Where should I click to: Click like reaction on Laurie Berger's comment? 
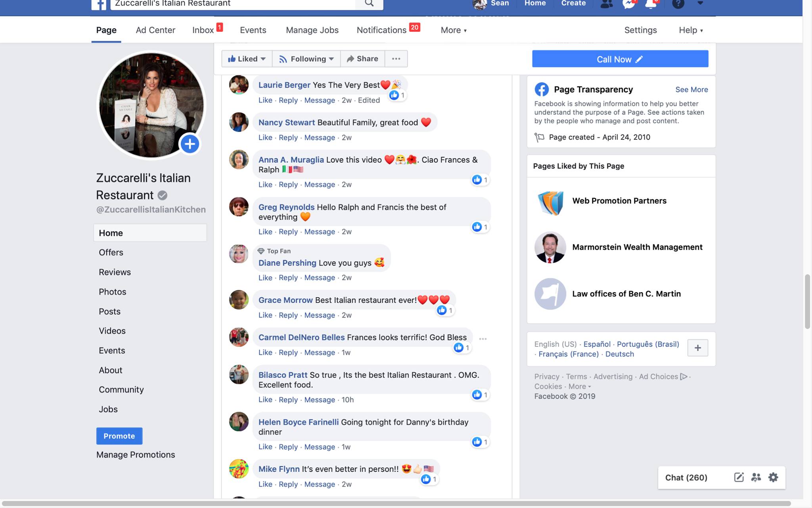pyautogui.click(x=397, y=95)
